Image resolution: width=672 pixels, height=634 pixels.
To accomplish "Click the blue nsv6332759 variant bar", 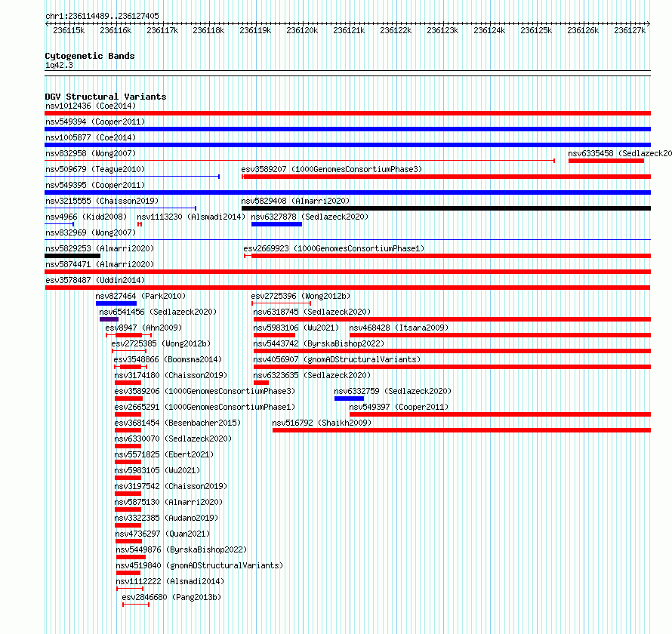I will (x=350, y=399).
